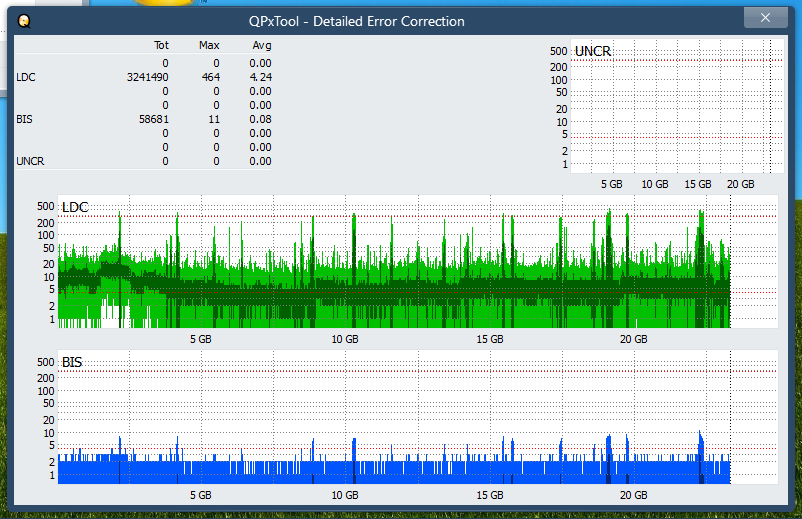Image resolution: width=802 pixels, height=519 pixels.
Task: Click the BIS label on the blue graph
Action: tap(72, 362)
